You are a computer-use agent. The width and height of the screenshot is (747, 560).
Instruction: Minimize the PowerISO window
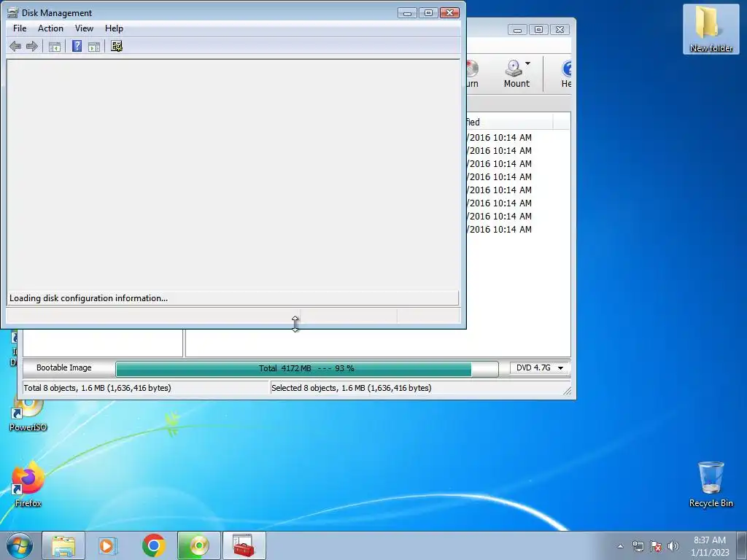[517, 29]
